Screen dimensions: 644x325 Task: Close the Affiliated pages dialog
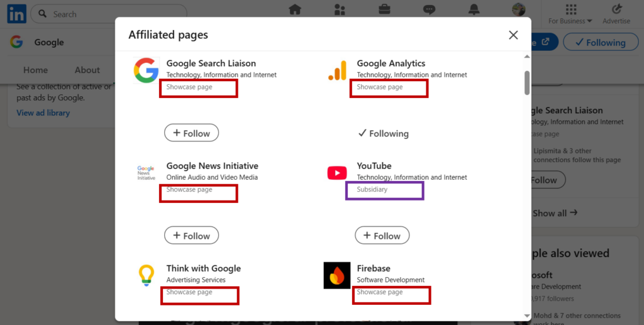coord(513,35)
